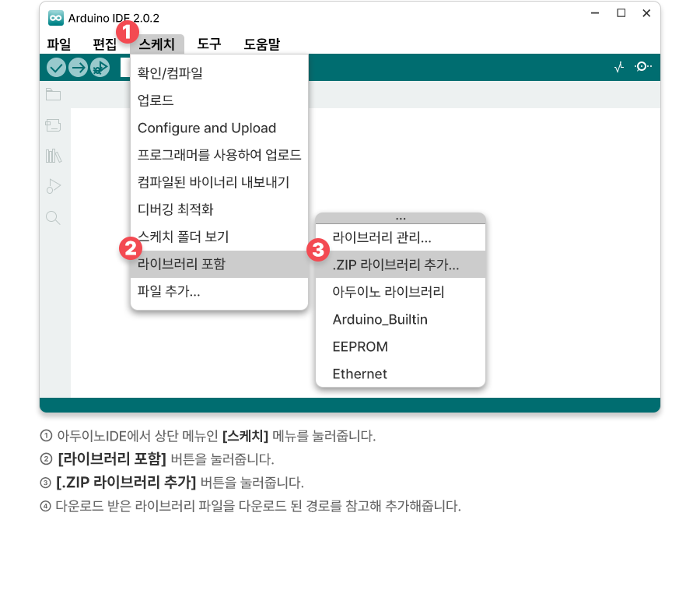Choose Configure and Upload menu entry

pos(207,128)
